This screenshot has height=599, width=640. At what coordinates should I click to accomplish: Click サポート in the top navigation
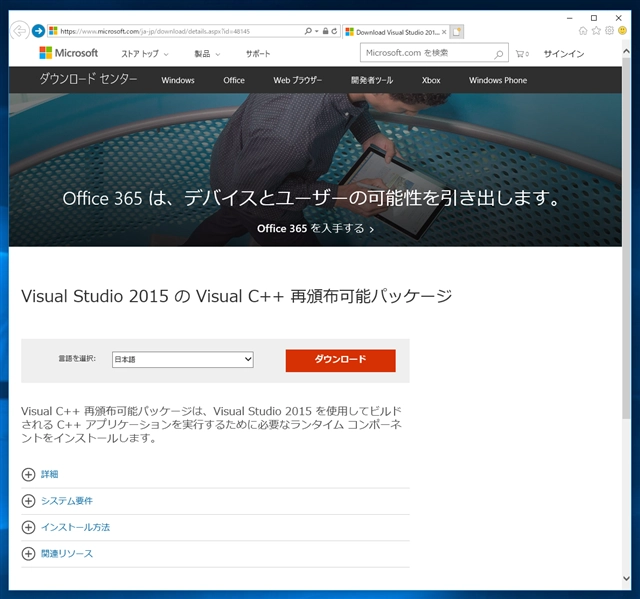coord(258,54)
